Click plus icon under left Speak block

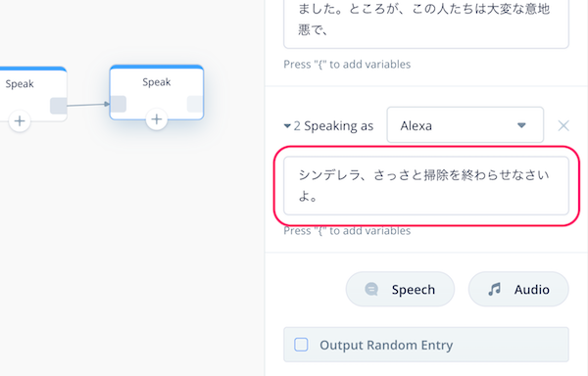coord(20,121)
